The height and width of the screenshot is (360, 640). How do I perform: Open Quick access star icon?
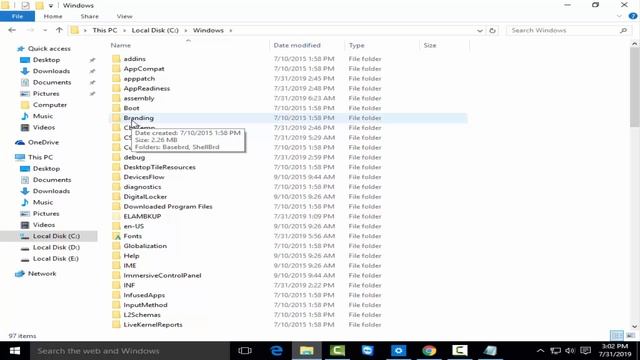pyautogui.click(x=20, y=49)
